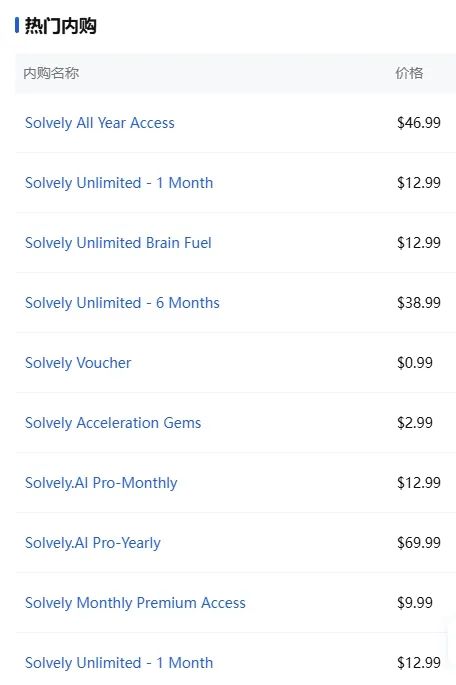Click the $38.99 price cell
The image size is (456, 685).
click(418, 303)
